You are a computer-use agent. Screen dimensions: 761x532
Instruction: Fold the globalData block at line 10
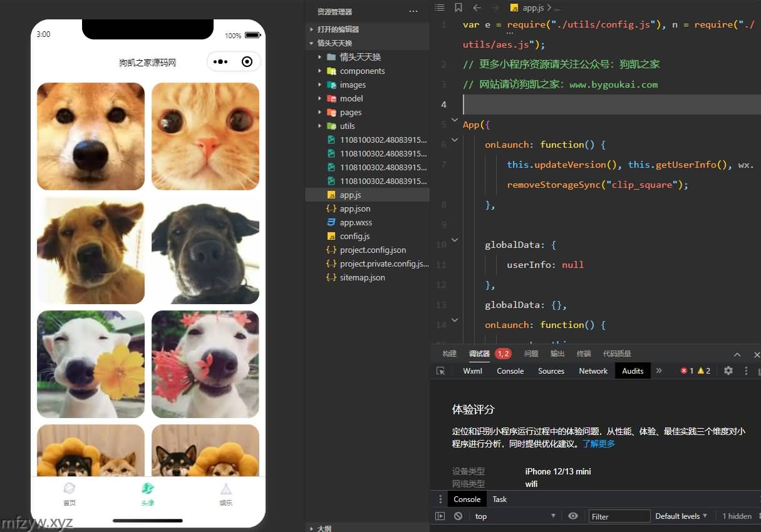[x=455, y=240]
